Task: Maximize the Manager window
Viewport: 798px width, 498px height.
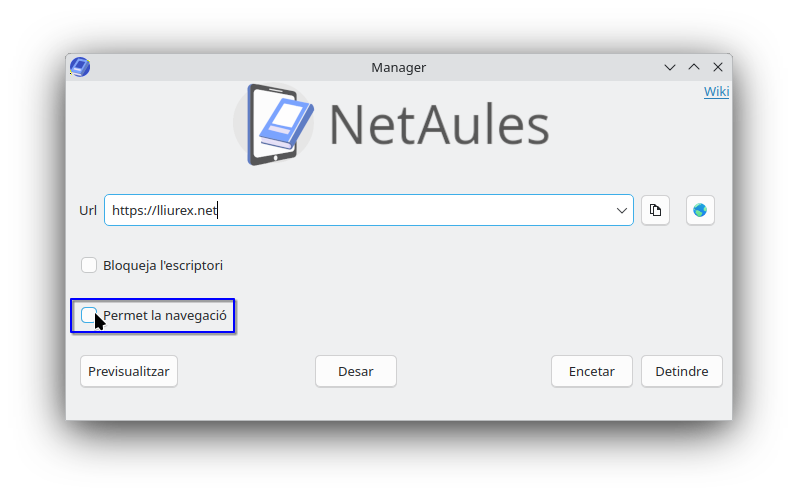Action: 694,67
